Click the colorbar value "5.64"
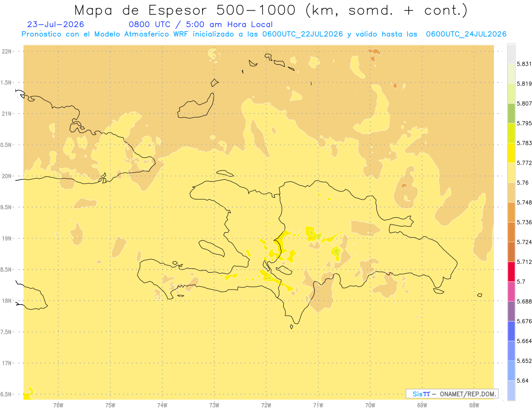The width and height of the screenshot is (532, 411). point(523,380)
